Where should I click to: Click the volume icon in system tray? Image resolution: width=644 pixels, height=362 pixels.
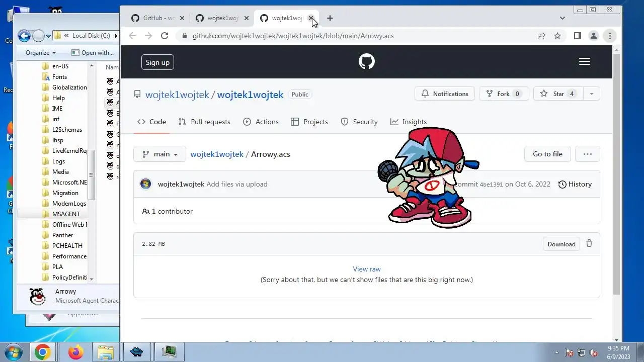593,353
